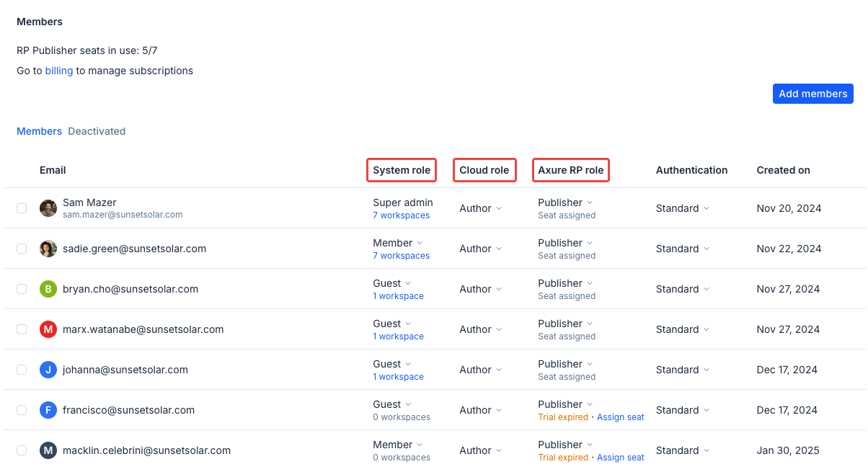The image size is (868, 472).
Task: Expand Cloud role Author dropdown for johanna
Action: pyautogui.click(x=480, y=370)
